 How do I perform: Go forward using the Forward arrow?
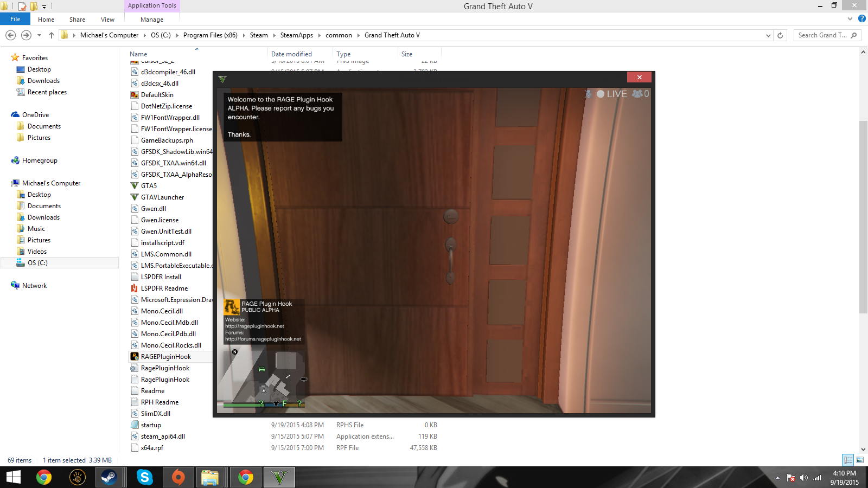26,35
